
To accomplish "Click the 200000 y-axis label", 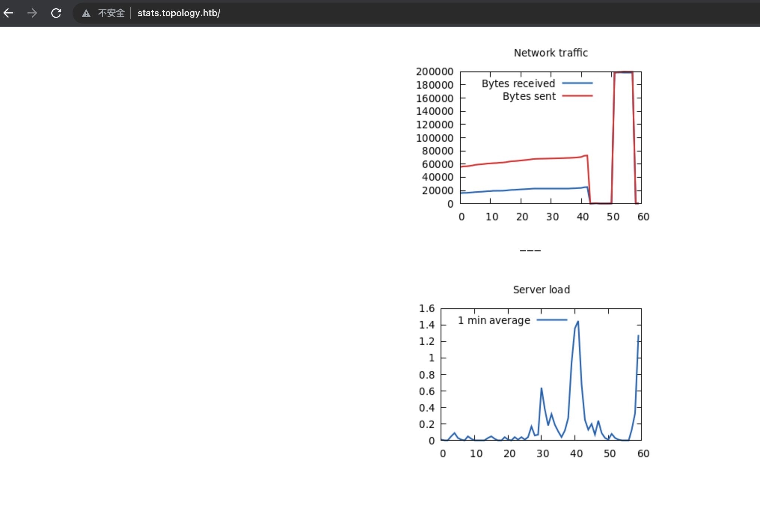I will click(435, 71).
